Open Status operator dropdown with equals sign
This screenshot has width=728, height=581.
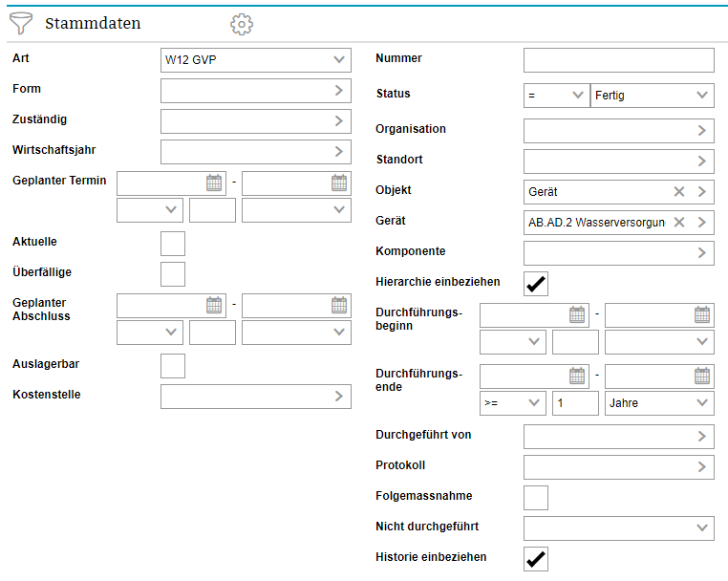click(557, 96)
